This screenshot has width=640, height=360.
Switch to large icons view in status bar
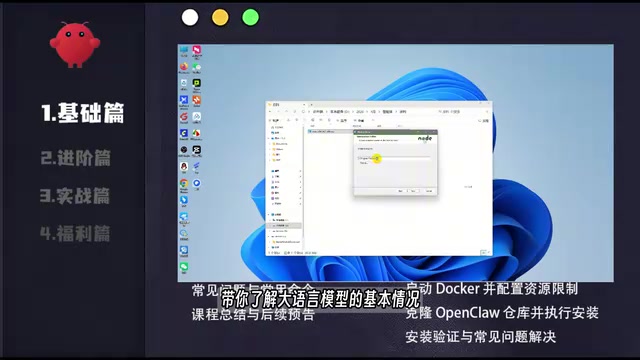click(x=489, y=253)
